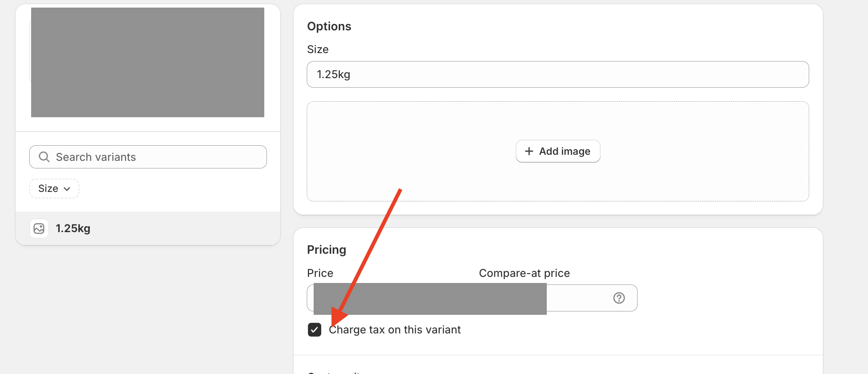
Task: Click the Size label above the option field
Action: (x=318, y=50)
